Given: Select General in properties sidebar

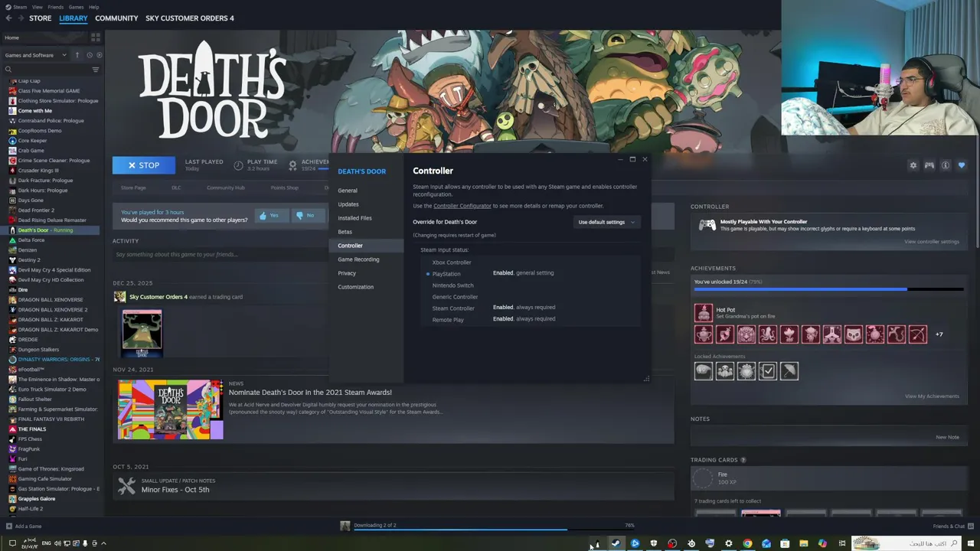Looking at the screenshot, I should point(348,191).
